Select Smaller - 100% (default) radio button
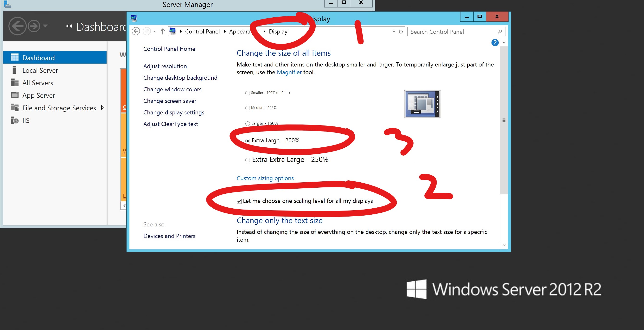The image size is (644, 330). 248,93
